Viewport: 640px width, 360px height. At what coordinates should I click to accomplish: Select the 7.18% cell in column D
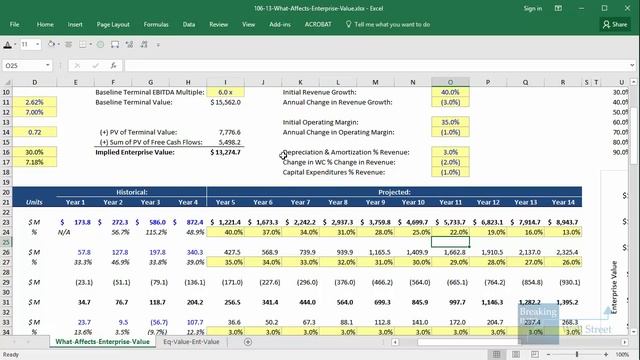point(35,162)
